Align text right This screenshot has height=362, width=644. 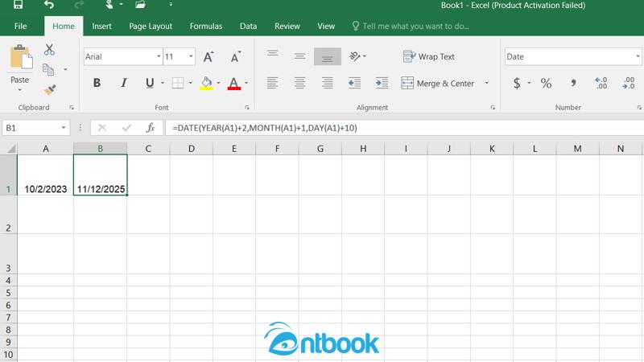pyautogui.click(x=328, y=83)
